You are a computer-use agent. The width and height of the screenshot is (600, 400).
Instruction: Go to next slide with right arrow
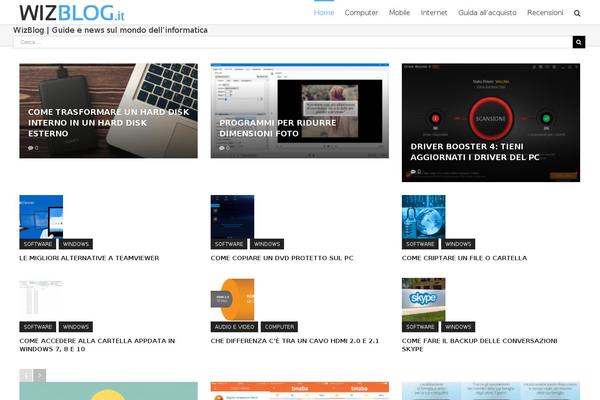(39, 376)
